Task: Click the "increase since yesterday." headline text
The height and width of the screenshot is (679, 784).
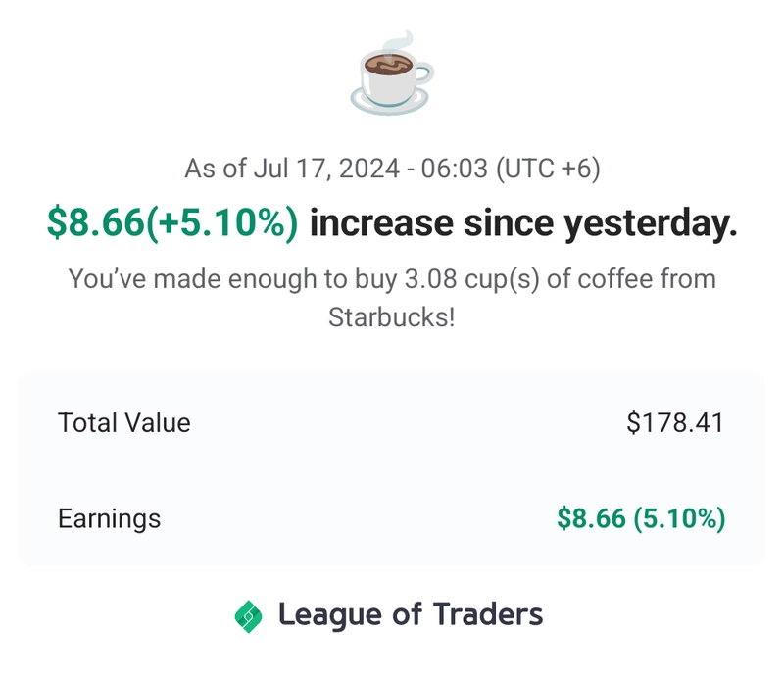Action: pyautogui.click(x=523, y=223)
